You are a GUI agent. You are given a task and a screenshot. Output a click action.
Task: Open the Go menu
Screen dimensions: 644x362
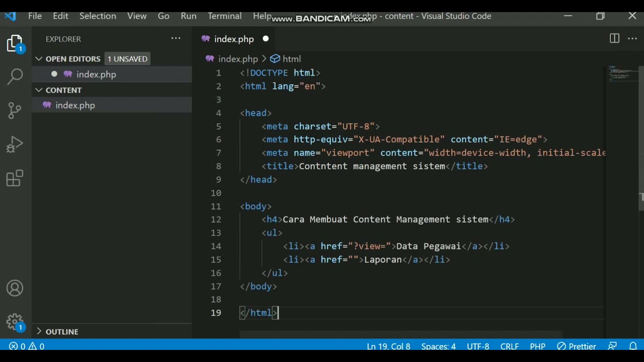(164, 16)
